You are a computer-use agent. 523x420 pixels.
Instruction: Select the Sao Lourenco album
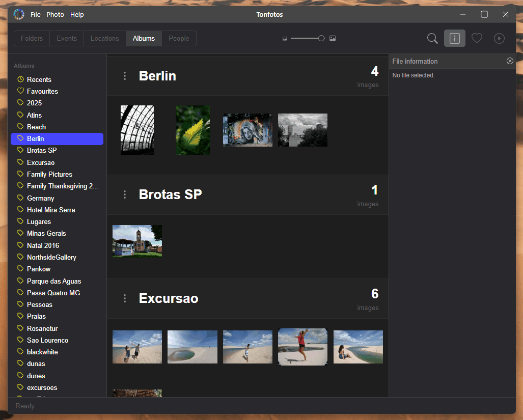(57, 341)
